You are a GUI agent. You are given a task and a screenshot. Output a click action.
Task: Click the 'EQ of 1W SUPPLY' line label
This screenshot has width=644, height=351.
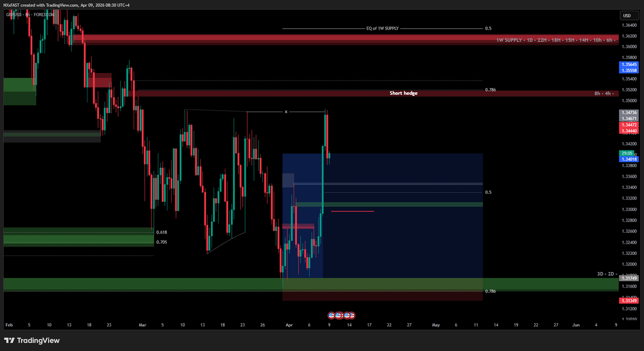[x=382, y=28]
